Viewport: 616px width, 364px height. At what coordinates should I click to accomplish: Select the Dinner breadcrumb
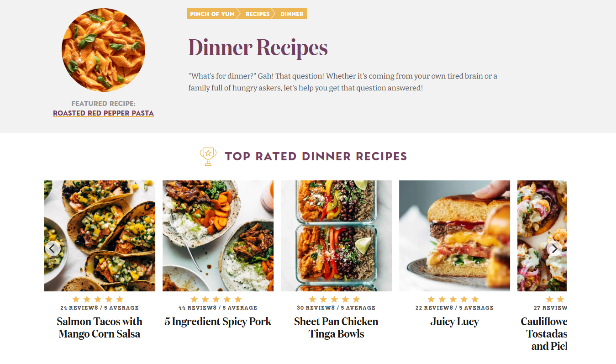pyautogui.click(x=292, y=14)
